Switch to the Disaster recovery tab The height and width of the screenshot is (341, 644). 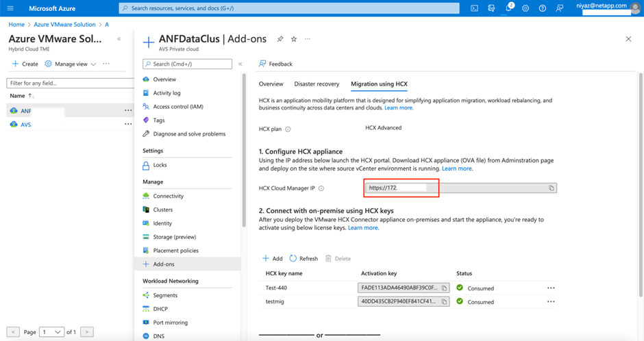click(x=317, y=84)
